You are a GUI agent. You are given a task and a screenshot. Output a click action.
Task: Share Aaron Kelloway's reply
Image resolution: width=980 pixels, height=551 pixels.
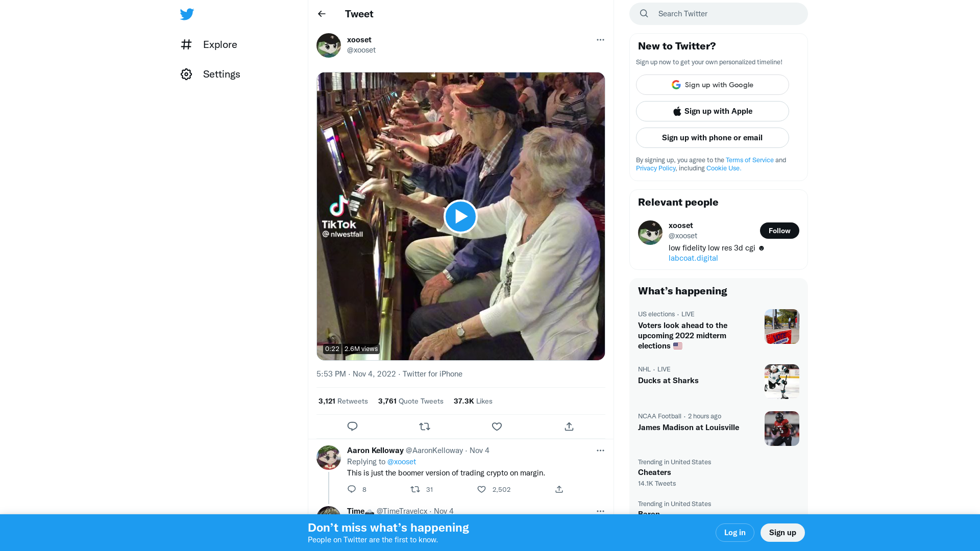[x=559, y=489]
